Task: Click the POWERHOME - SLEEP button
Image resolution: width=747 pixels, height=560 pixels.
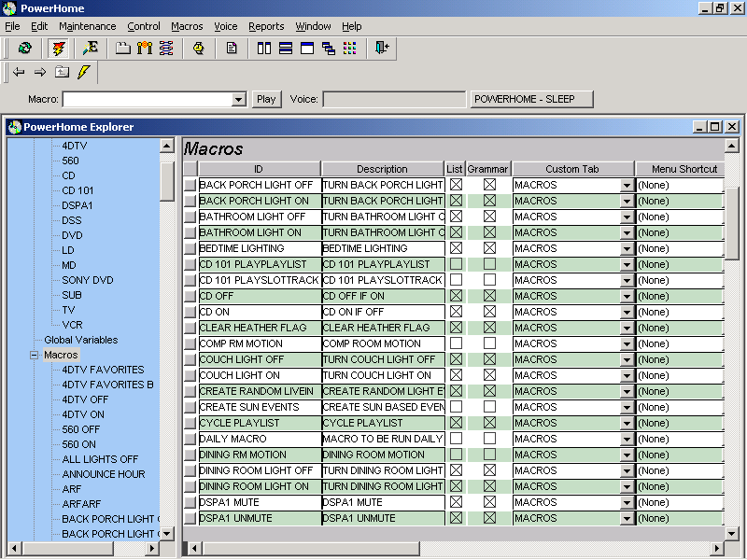Action: (x=531, y=99)
